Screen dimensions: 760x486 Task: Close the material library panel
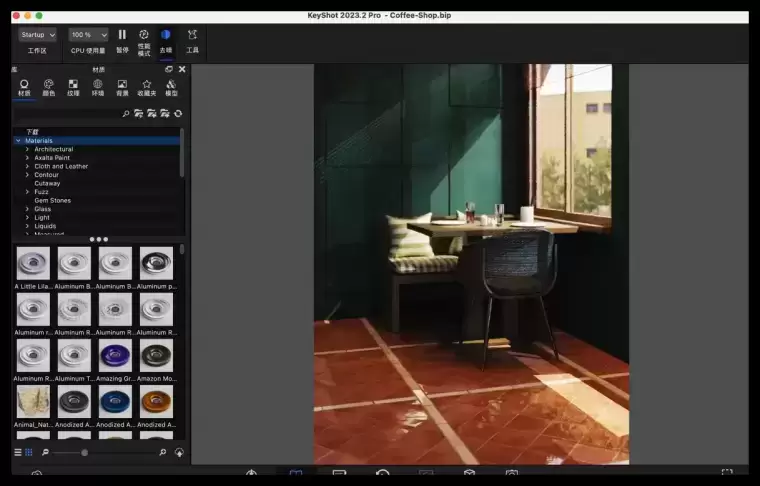pyautogui.click(x=182, y=69)
